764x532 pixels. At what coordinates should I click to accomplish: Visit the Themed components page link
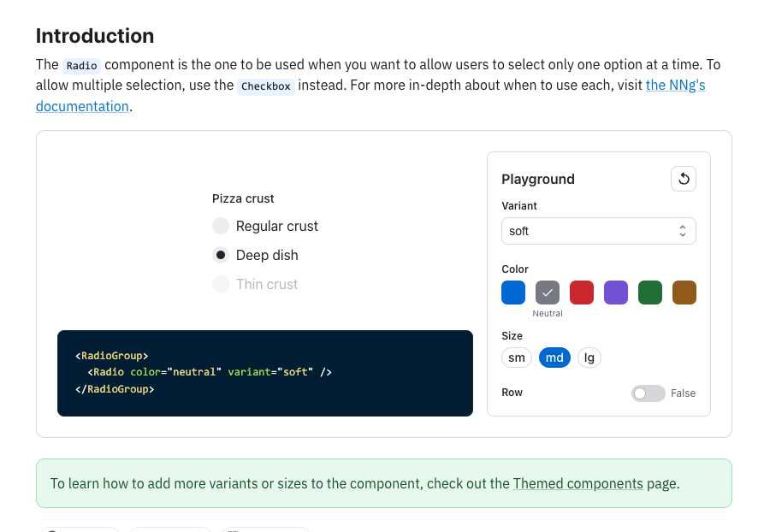[577, 483]
